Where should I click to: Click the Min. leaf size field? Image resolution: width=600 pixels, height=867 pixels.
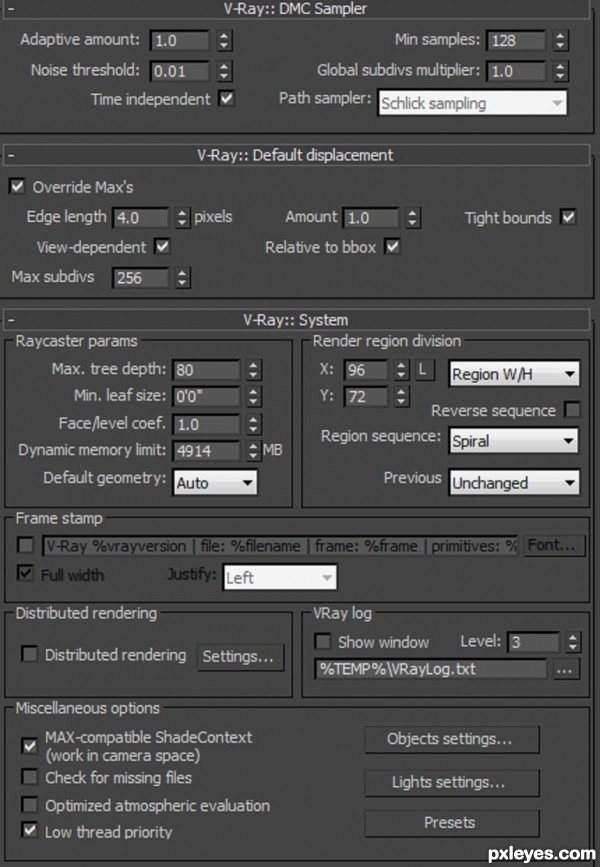click(x=207, y=396)
